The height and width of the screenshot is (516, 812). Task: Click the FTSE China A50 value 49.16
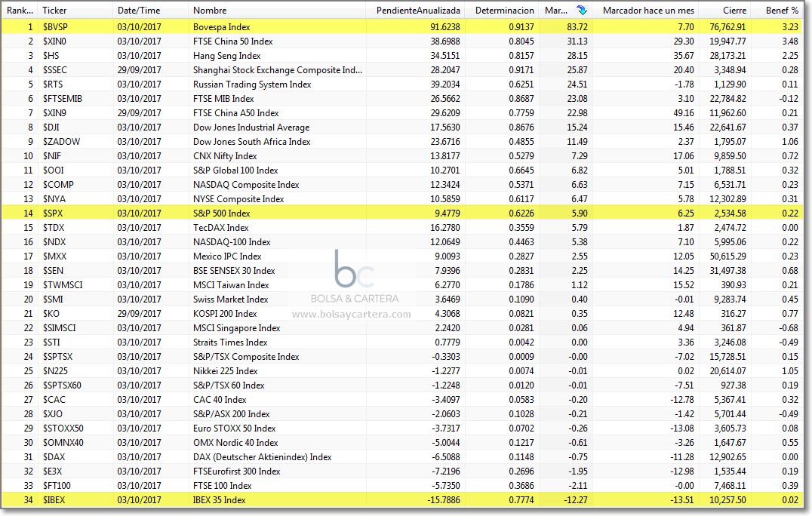[x=684, y=113]
